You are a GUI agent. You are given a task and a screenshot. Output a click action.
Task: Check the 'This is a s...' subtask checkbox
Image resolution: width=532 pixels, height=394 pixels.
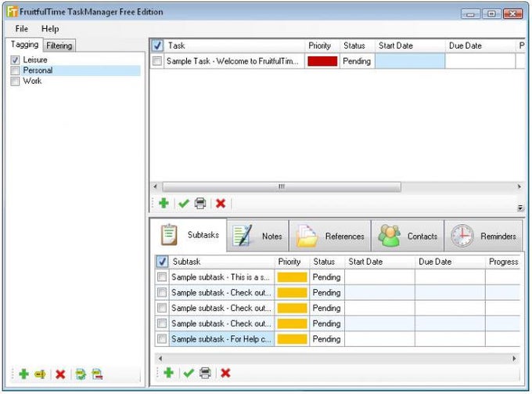(162, 277)
